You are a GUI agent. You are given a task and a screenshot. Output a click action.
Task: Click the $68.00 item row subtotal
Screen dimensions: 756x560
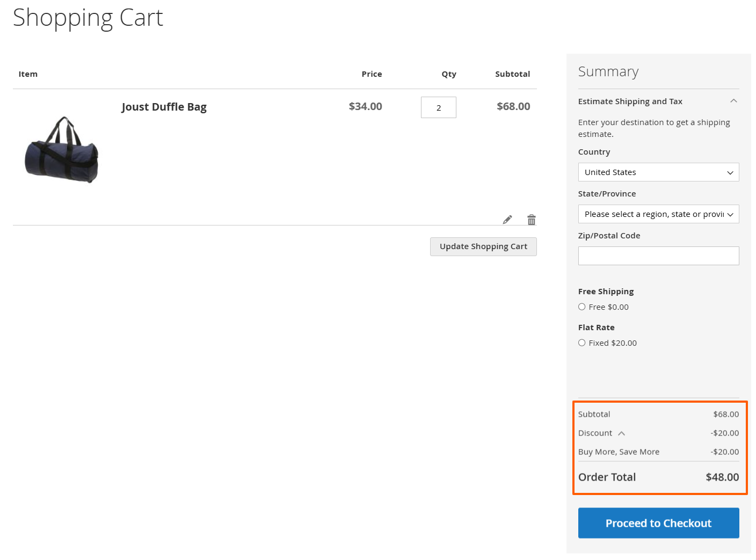513,106
